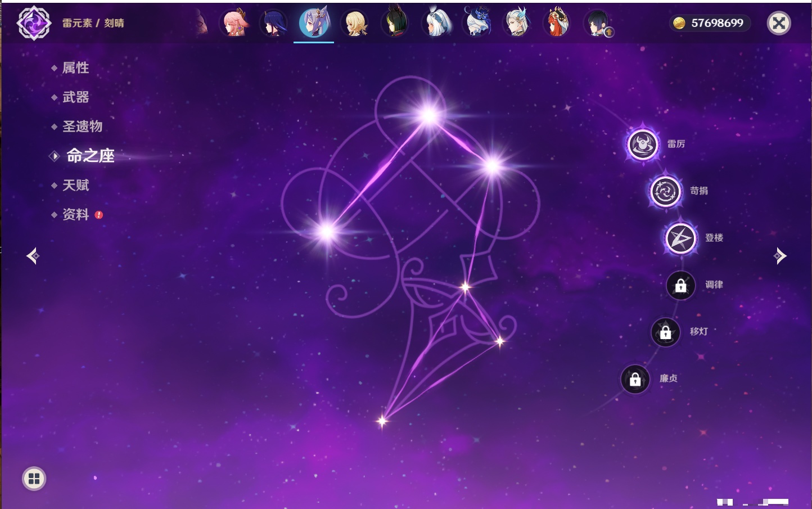This screenshot has width=812, height=509.
Task: Select the 命之座 tab
Action: pos(90,156)
